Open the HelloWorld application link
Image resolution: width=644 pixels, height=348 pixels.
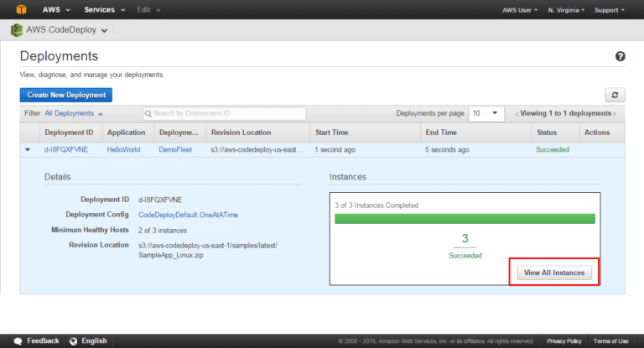[x=123, y=149]
